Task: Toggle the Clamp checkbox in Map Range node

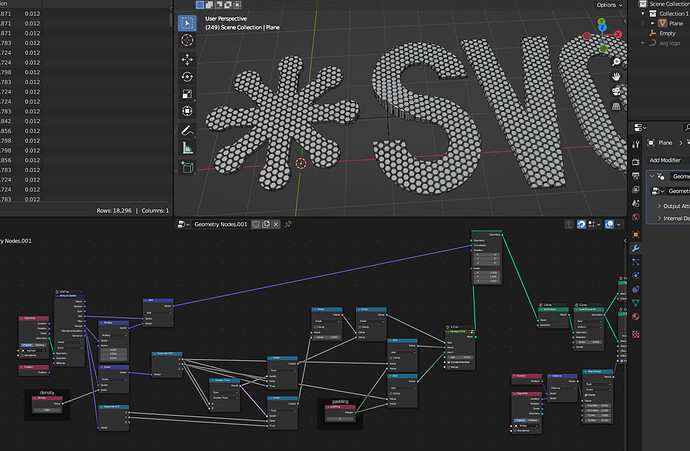Action: click(586, 395)
